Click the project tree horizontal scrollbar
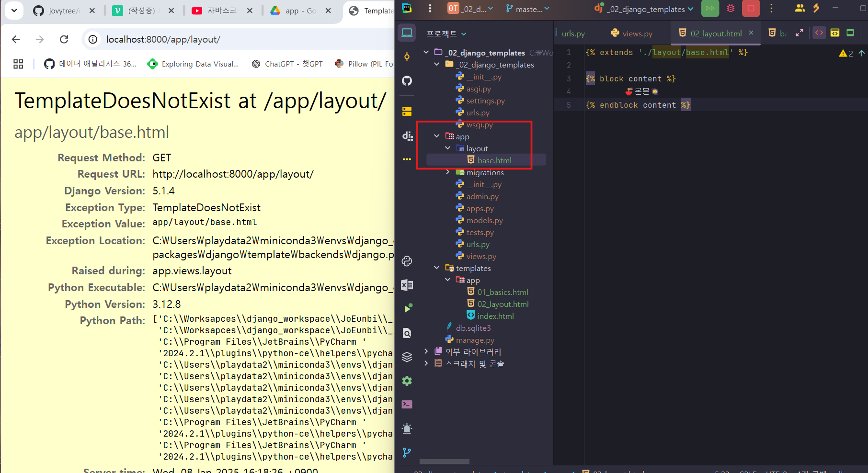This screenshot has width=868, height=473. (445, 462)
